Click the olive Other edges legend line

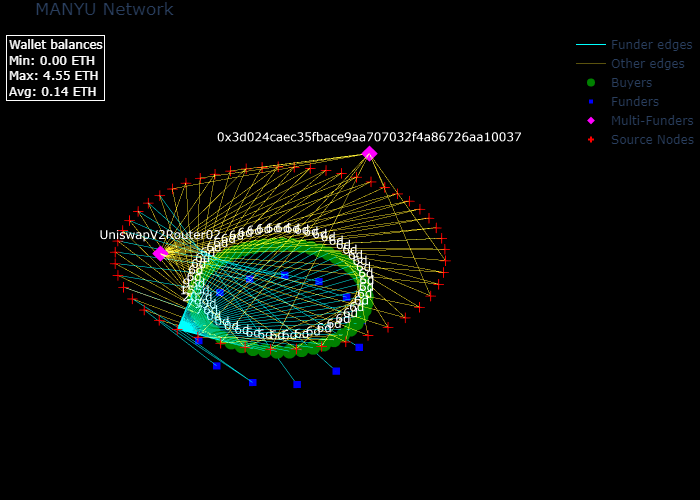coord(591,64)
